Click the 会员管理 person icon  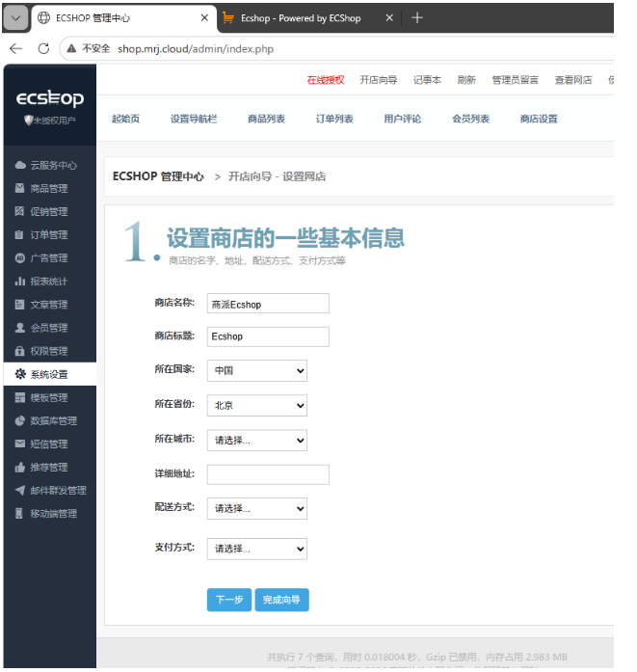pos(19,328)
